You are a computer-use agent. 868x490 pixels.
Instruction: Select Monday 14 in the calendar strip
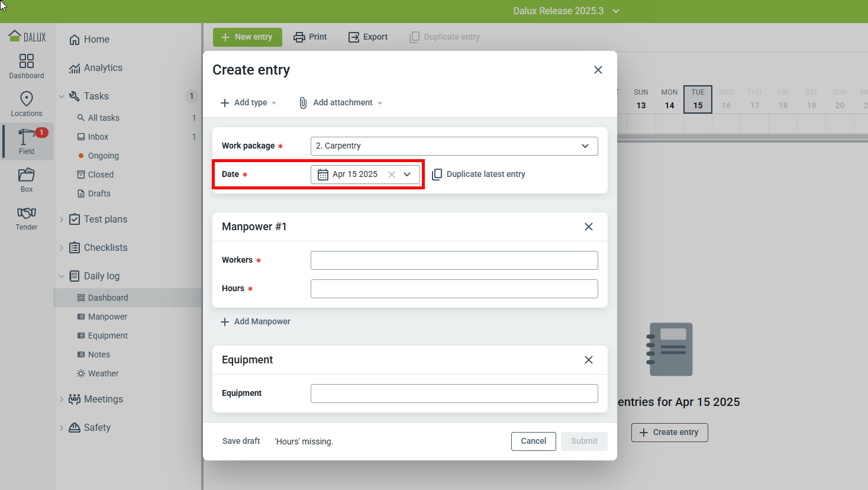669,99
